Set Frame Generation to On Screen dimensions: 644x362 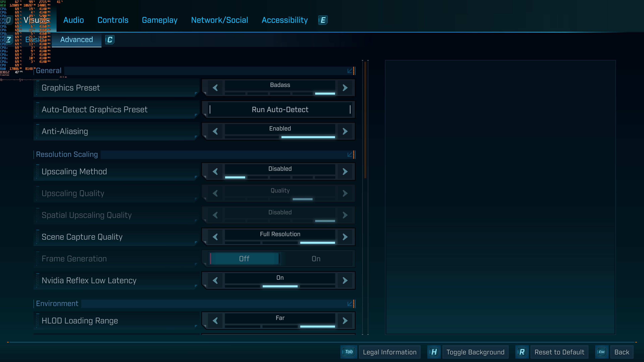click(x=316, y=259)
